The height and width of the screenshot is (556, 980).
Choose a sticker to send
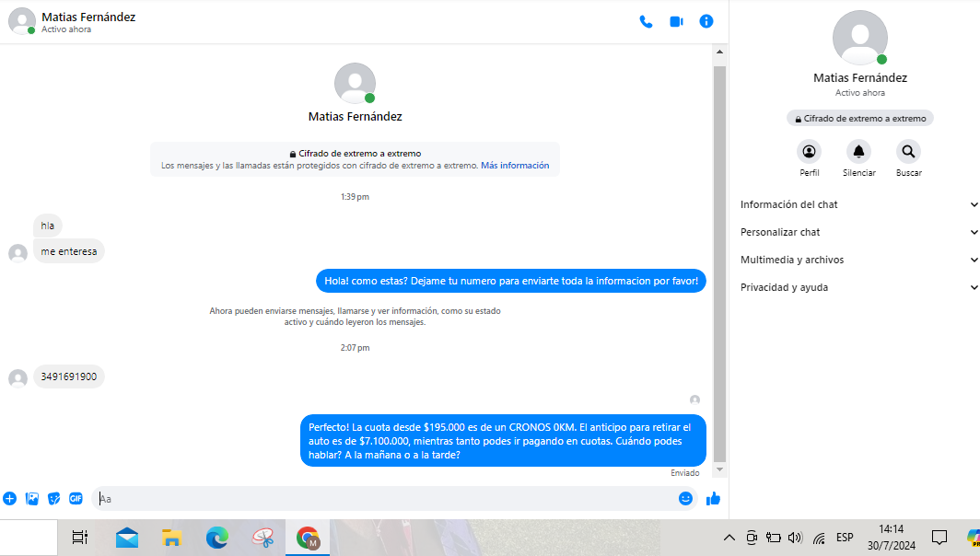pyautogui.click(x=54, y=498)
